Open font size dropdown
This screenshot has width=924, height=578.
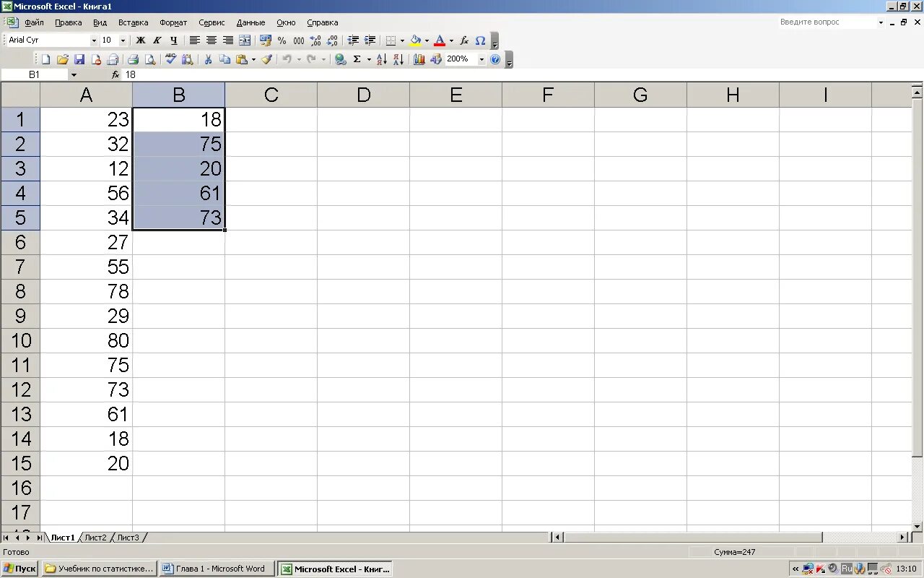[123, 40]
